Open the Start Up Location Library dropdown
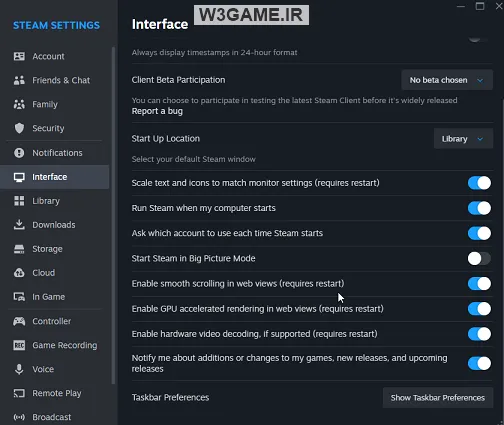 [463, 139]
